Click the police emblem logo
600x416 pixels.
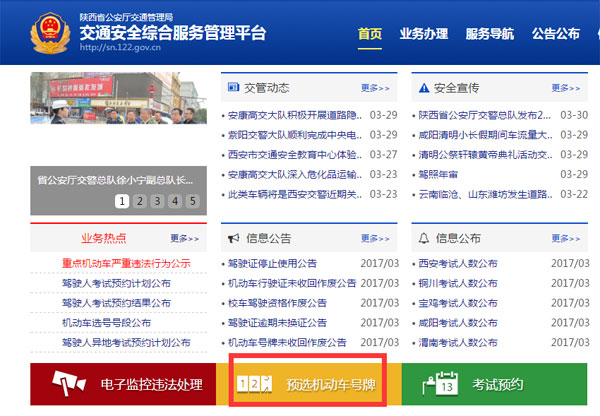tap(50, 33)
